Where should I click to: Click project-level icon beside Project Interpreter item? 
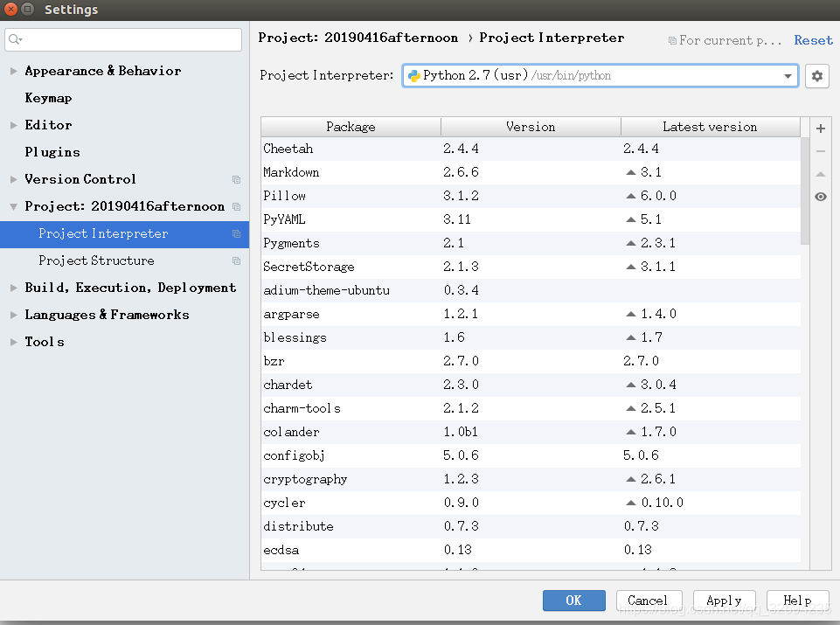(236, 233)
